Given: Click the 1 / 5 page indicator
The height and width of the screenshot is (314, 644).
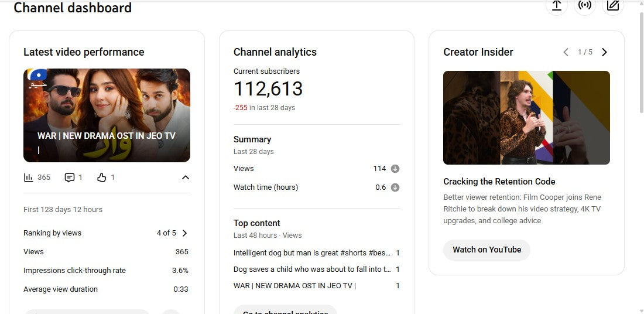Looking at the screenshot, I should [x=585, y=52].
